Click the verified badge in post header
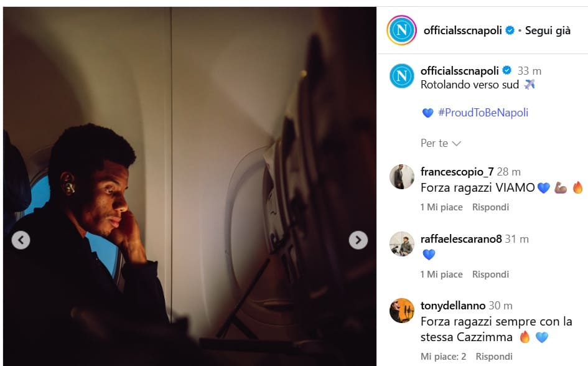The height and width of the screenshot is (366, 588). click(510, 30)
